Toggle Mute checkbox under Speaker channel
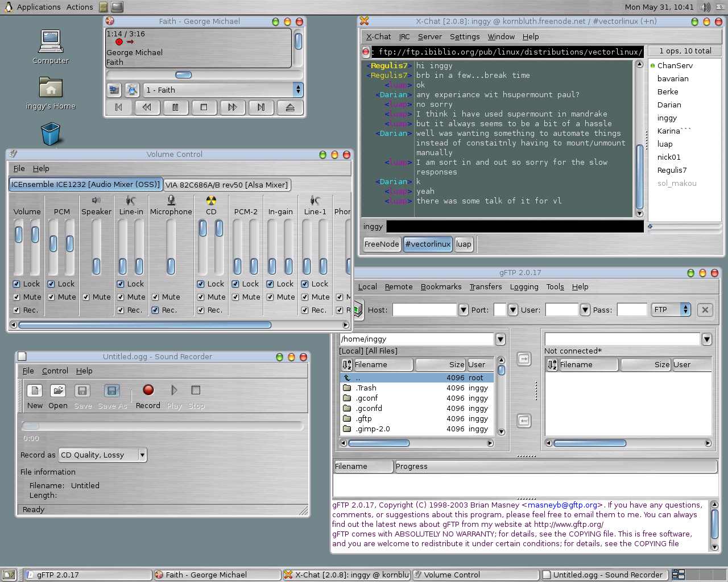This screenshot has height=582, width=728. tap(86, 297)
